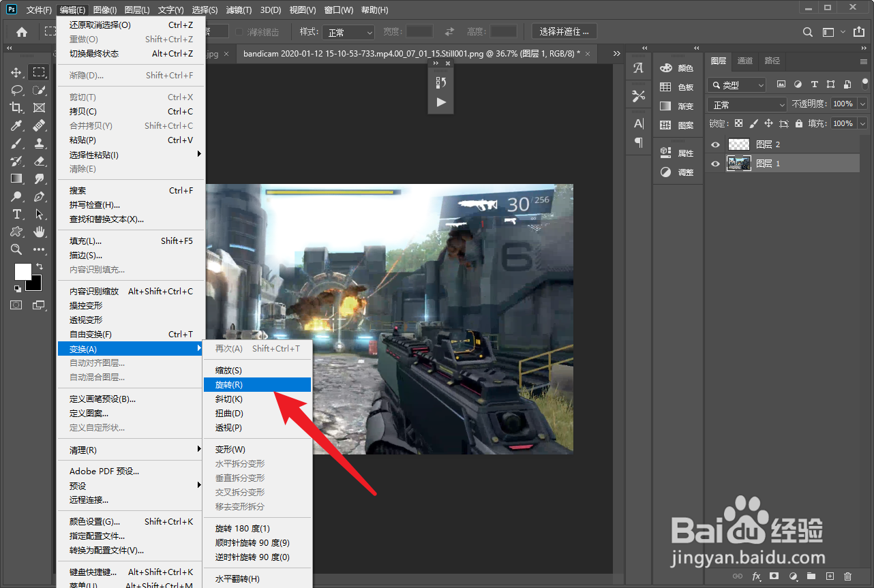The width and height of the screenshot is (874, 588).
Task: Reset default foreground and background colors
Action: click(18, 288)
